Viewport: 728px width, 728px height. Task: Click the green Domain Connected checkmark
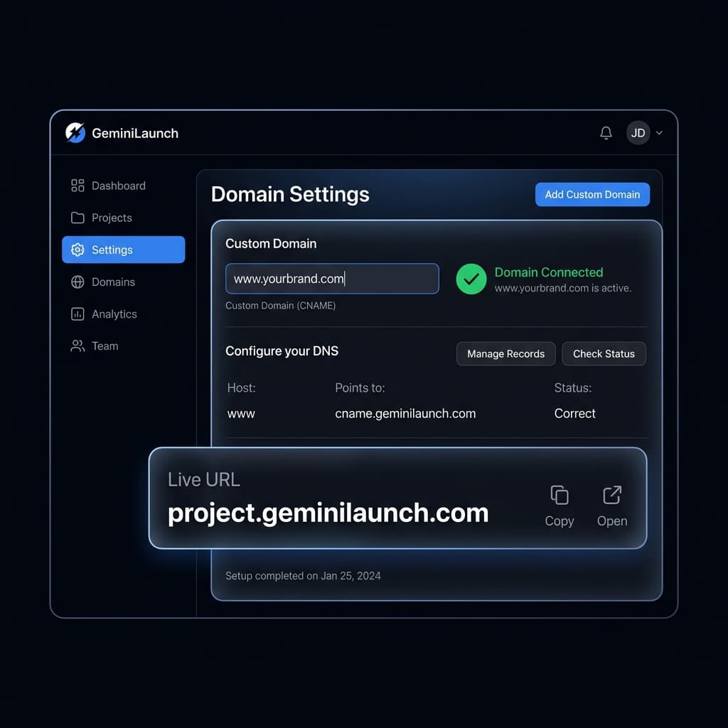click(471, 279)
